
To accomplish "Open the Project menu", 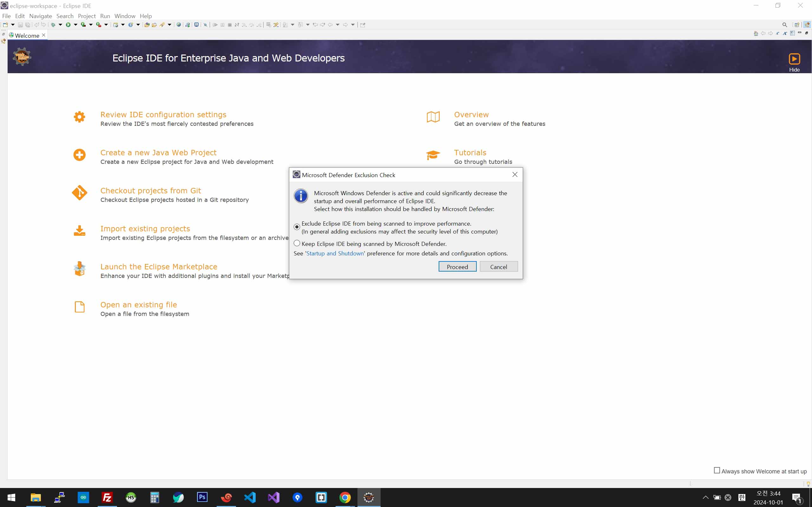I will (87, 16).
